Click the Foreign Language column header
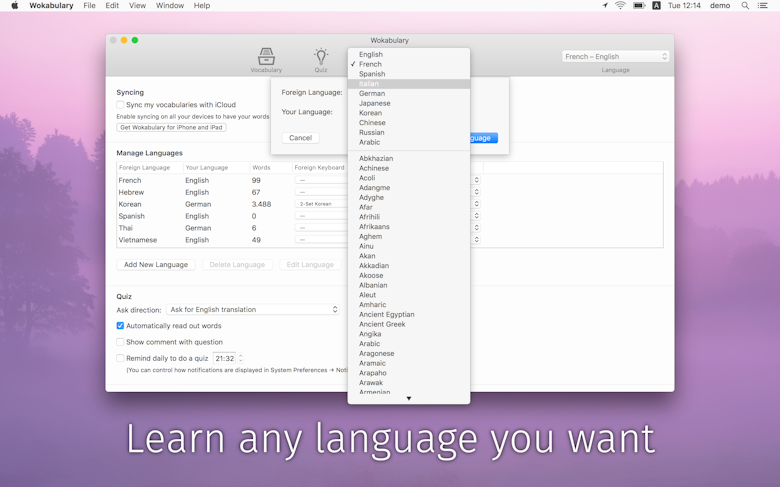 click(150, 168)
